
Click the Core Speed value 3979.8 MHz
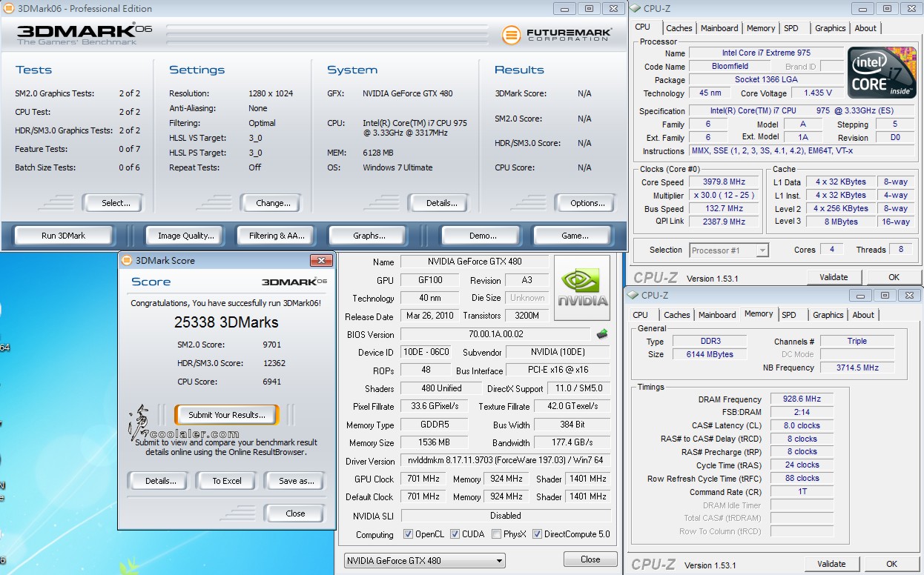725,182
